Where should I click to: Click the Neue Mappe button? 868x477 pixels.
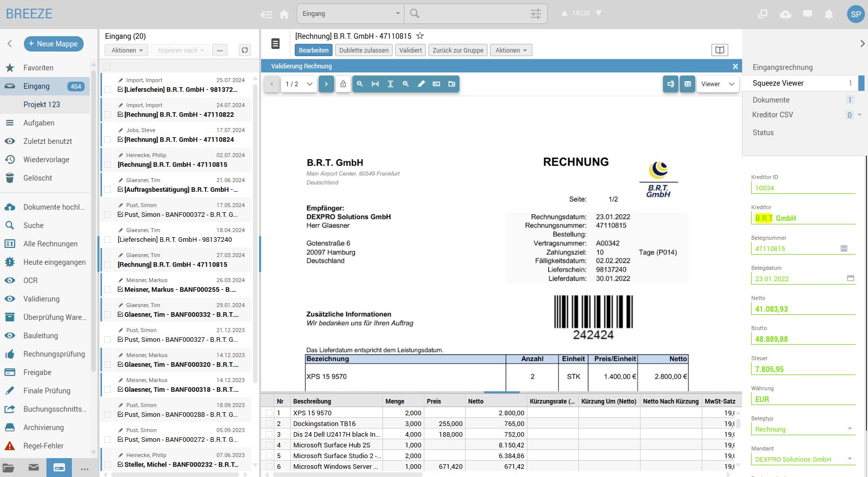coord(54,44)
